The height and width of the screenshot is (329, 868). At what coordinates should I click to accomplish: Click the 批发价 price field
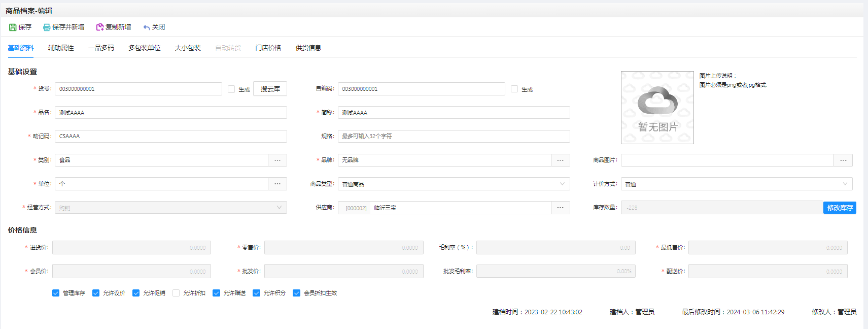click(x=343, y=271)
